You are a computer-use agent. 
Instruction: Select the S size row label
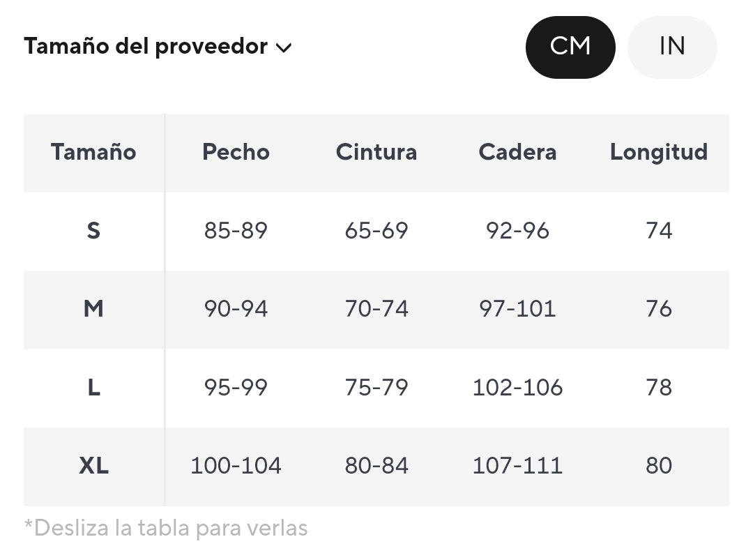coord(93,231)
